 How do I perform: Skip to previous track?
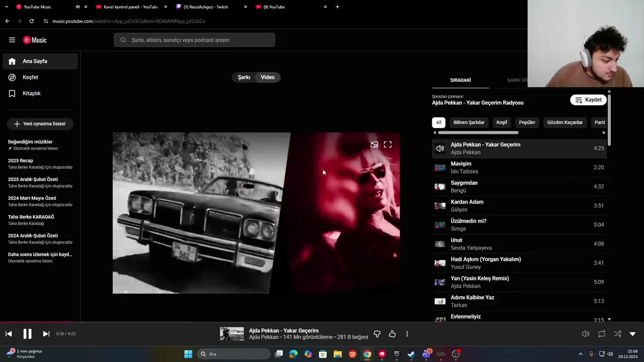(x=9, y=334)
